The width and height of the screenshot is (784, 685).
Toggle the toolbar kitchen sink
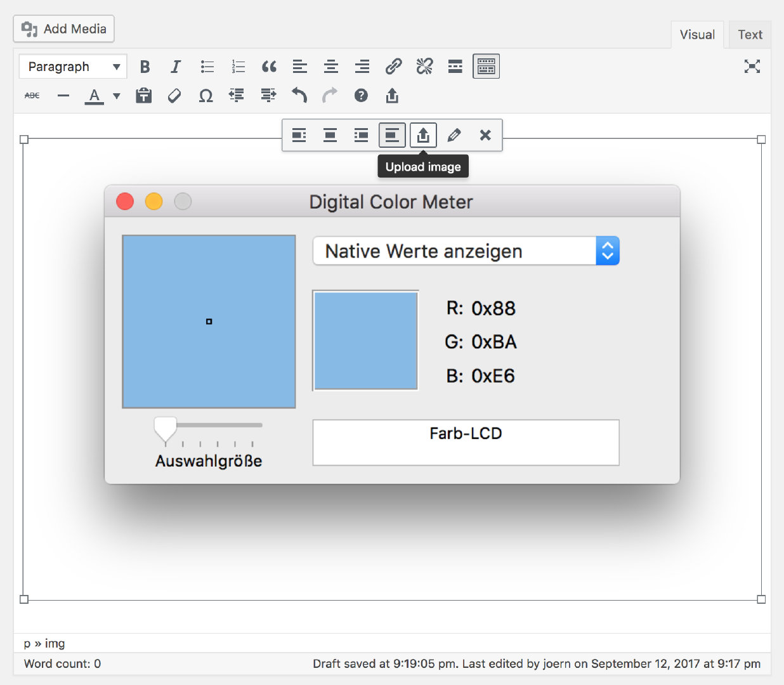click(x=486, y=67)
